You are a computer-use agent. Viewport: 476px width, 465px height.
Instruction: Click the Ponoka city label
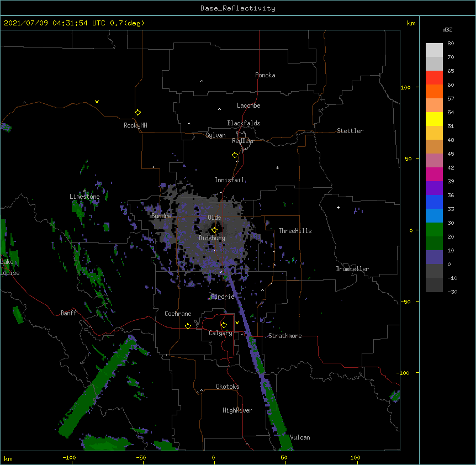pos(265,75)
